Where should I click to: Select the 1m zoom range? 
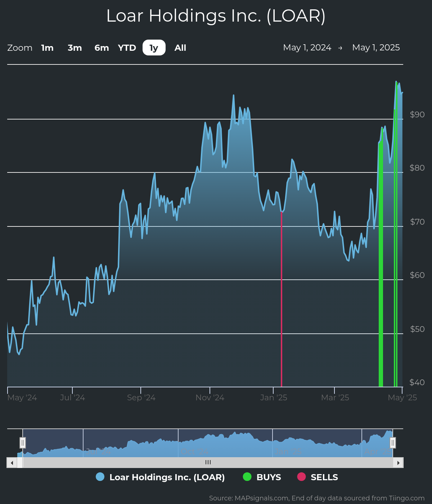(x=47, y=48)
